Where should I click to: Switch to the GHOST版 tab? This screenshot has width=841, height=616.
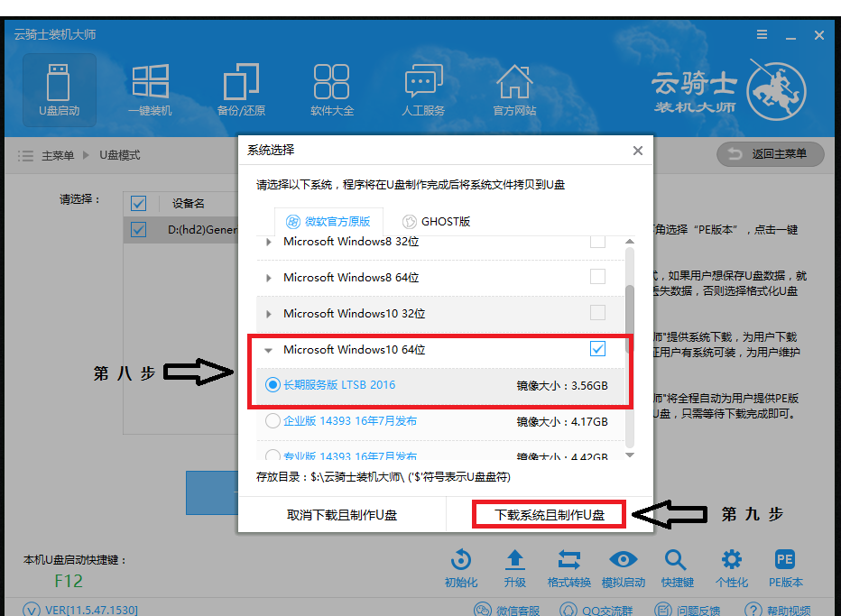(x=436, y=221)
